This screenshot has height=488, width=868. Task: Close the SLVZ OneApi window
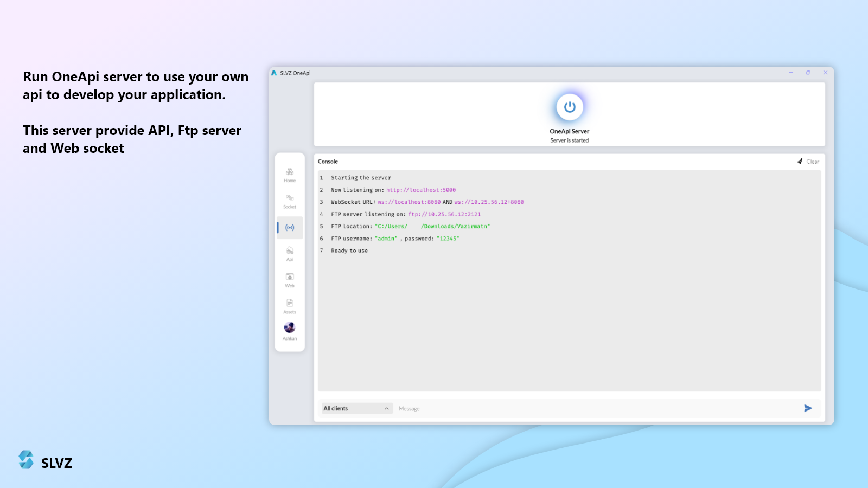pyautogui.click(x=825, y=73)
